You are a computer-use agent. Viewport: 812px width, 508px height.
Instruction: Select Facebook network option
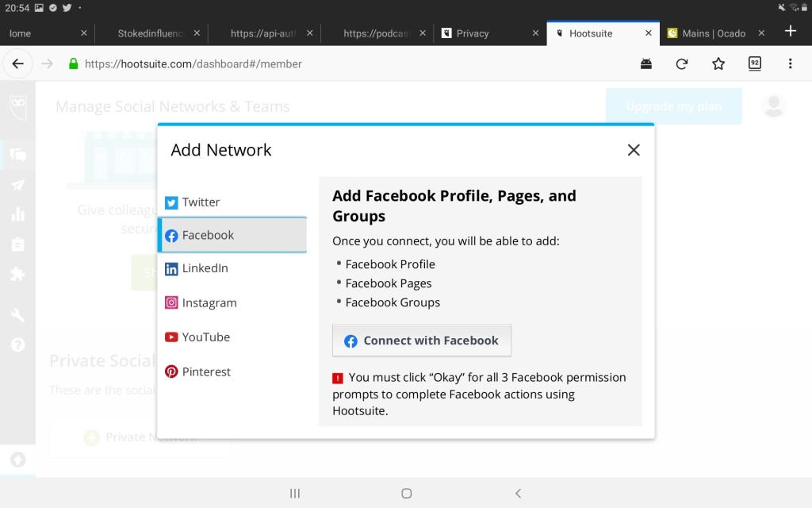pyautogui.click(x=232, y=235)
